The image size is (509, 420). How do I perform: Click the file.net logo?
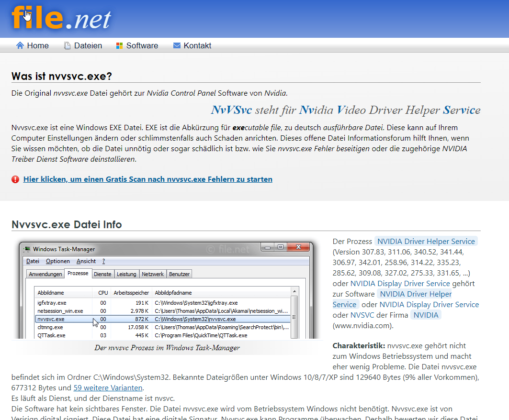click(x=61, y=18)
